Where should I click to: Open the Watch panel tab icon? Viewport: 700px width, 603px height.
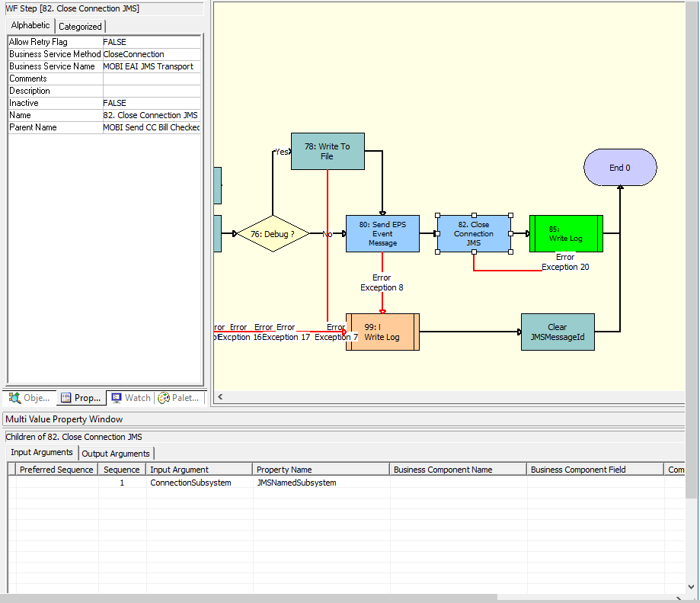(117, 397)
